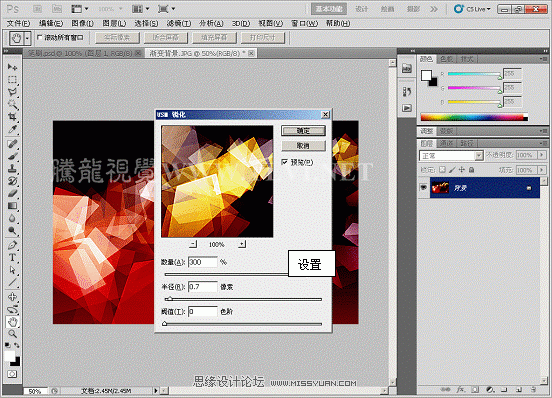Toggle Preview checkbox in USM dialog
Viewport: 552px width, 398px height.
click(284, 162)
